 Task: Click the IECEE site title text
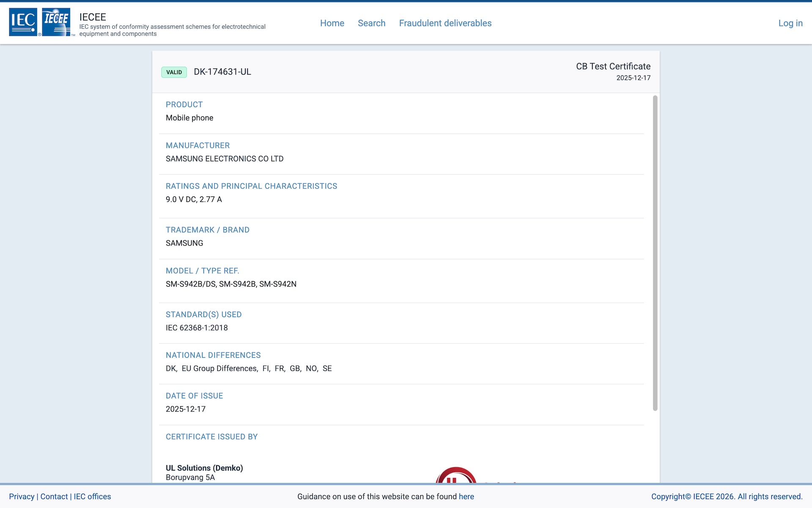tap(93, 17)
